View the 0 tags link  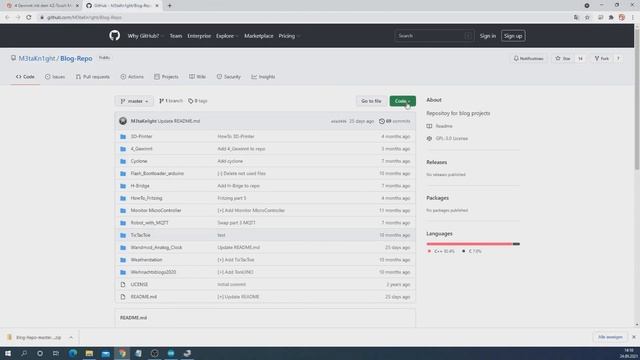tap(198, 101)
